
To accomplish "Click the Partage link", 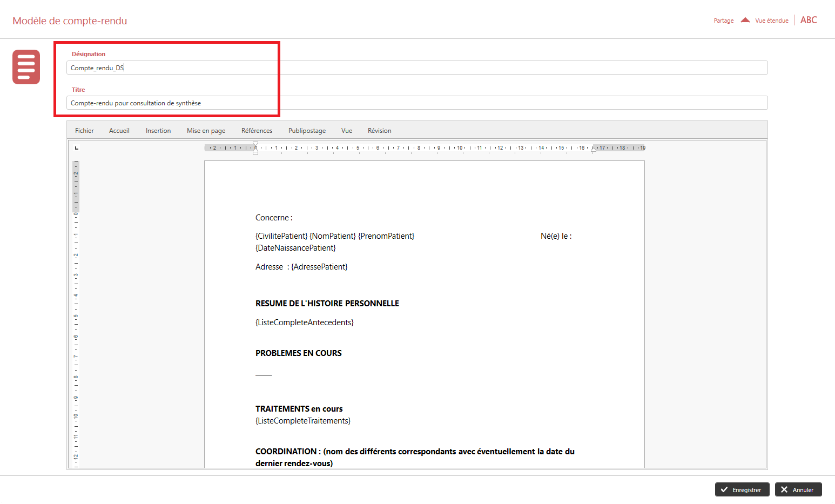I will point(723,21).
